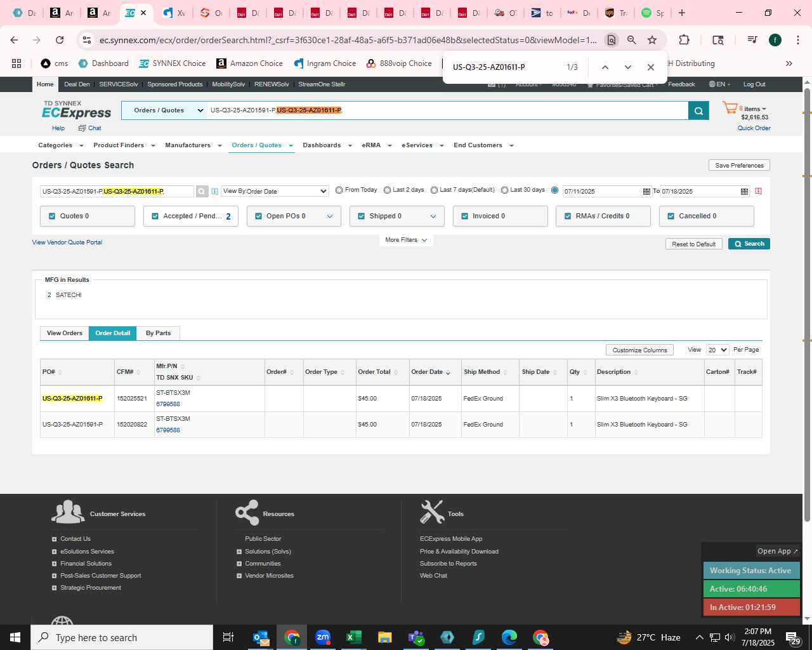Open SKU link 6799588 for US-Q3-25-AZ01611-P
Viewport: 812px width, 650px height.
168,404
